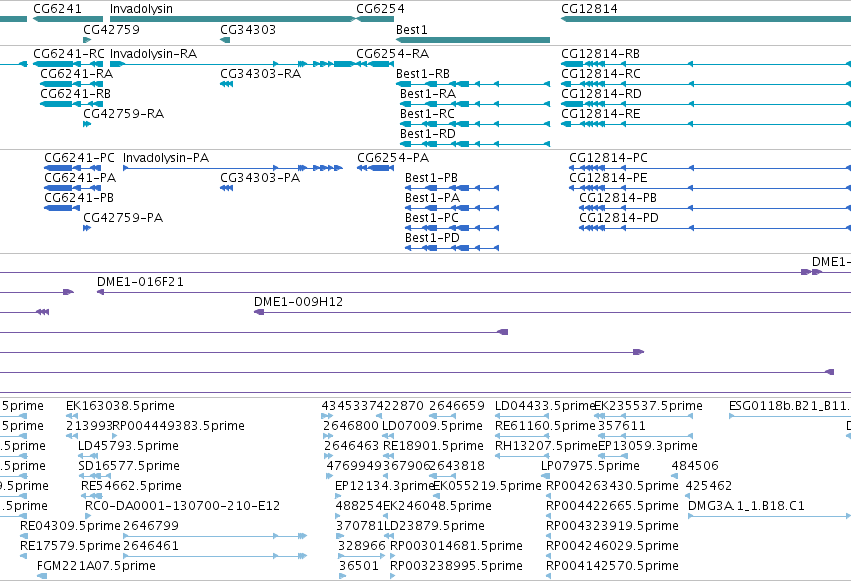Image resolution: width=851 pixels, height=581 pixels.
Task: Click RC0-DA0001-130700-210-E12 feature label
Action: pyautogui.click(x=182, y=506)
